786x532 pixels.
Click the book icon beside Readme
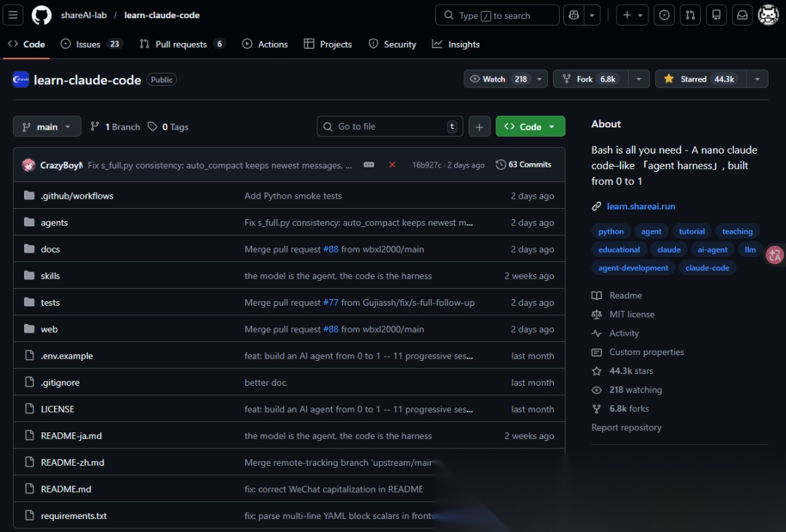click(x=597, y=295)
